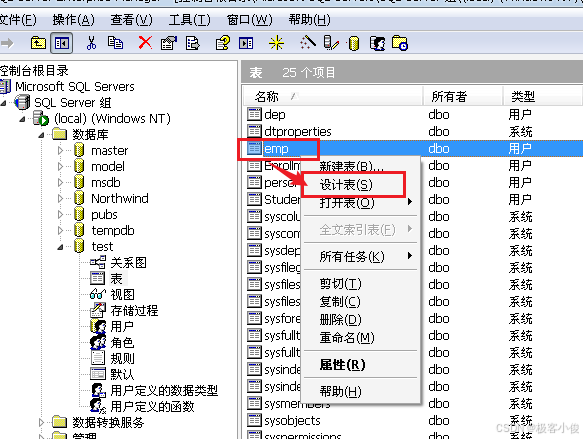Screen dimensions: 583x439
Task: Choose 帮助(H) in the context menu
Action: [361, 391]
